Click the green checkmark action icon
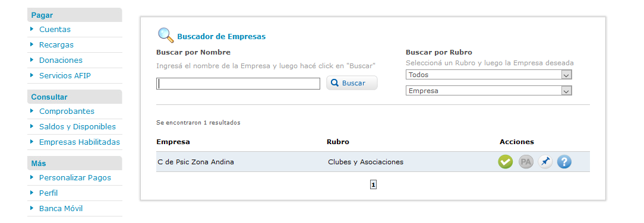This screenshot has width=644, height=223. click(505, 162)
